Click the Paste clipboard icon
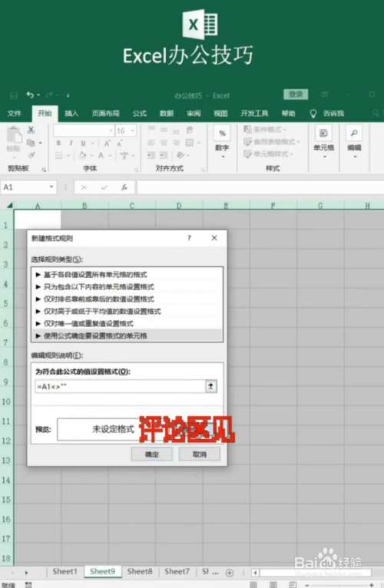 click(x=14, y=135)
